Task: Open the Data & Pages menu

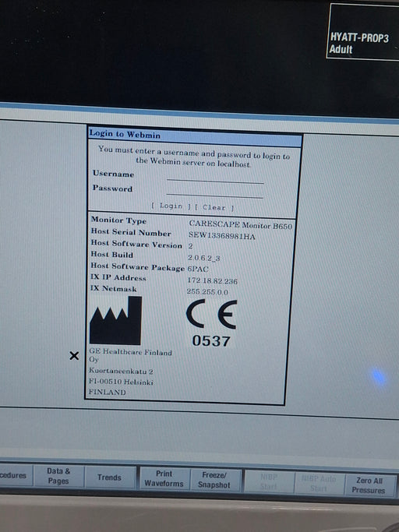Action: (x=58, y=476)
